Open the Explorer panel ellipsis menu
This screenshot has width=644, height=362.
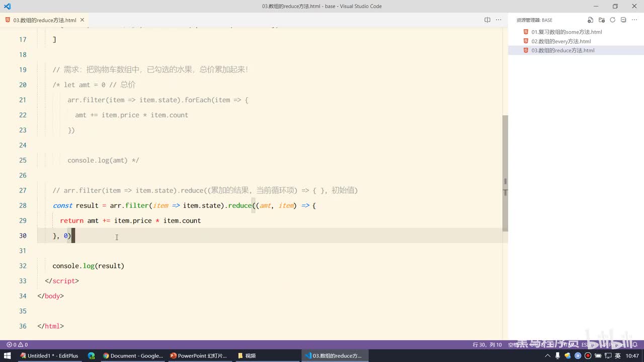click(634, 20)
